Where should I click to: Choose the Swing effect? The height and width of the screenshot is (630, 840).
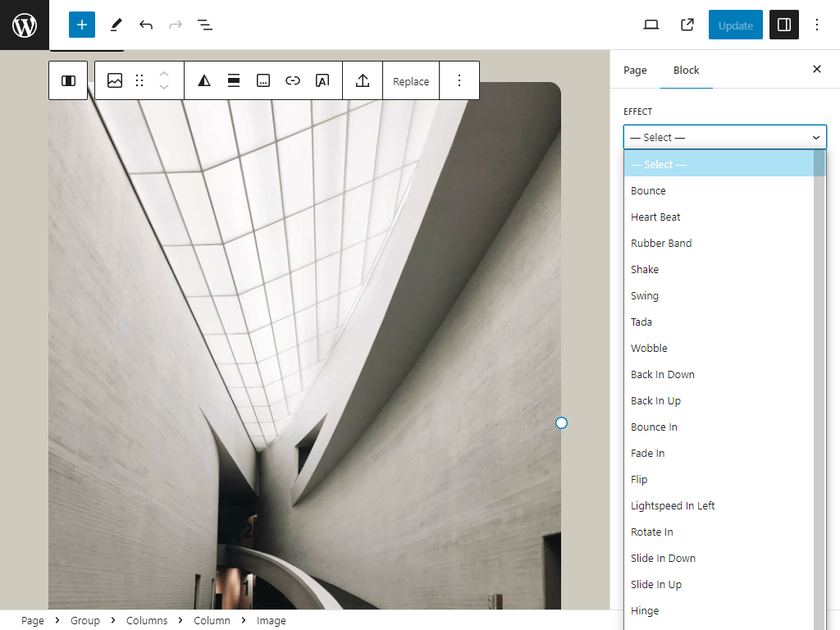(x=719, y=295)
